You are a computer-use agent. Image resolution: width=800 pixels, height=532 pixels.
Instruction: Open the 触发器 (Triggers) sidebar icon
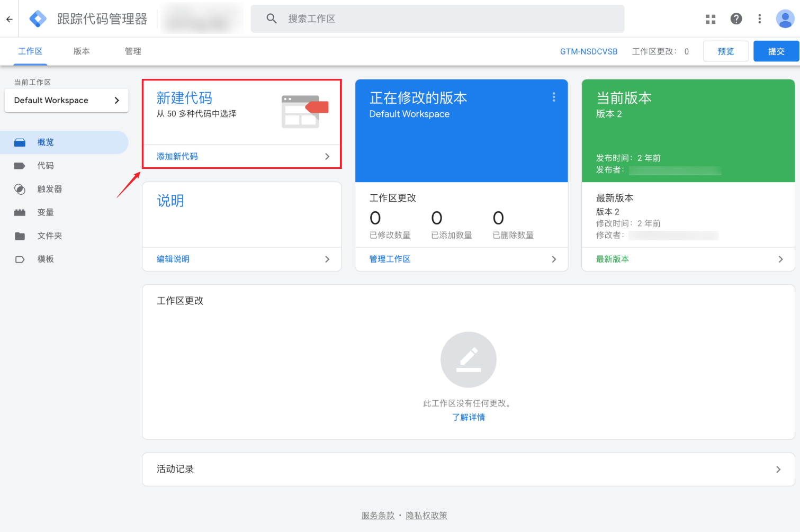[x=20, y=189]
